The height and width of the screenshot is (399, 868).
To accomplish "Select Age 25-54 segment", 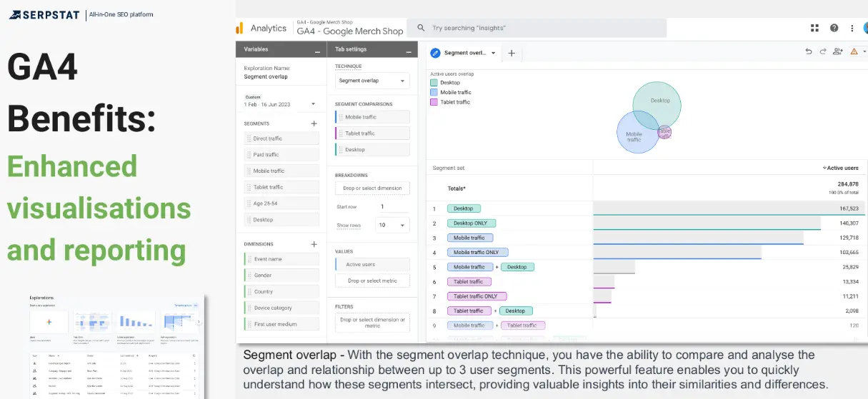I will coord(281,203).
